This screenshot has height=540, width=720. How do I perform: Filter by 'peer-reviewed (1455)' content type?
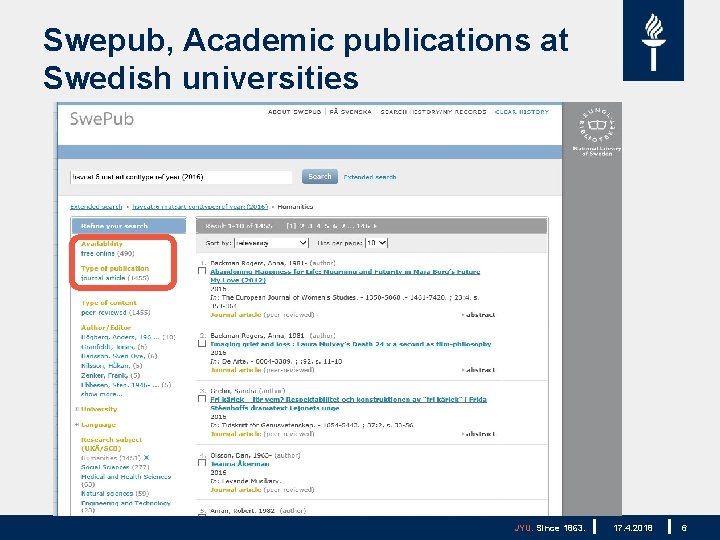[115, 313]
